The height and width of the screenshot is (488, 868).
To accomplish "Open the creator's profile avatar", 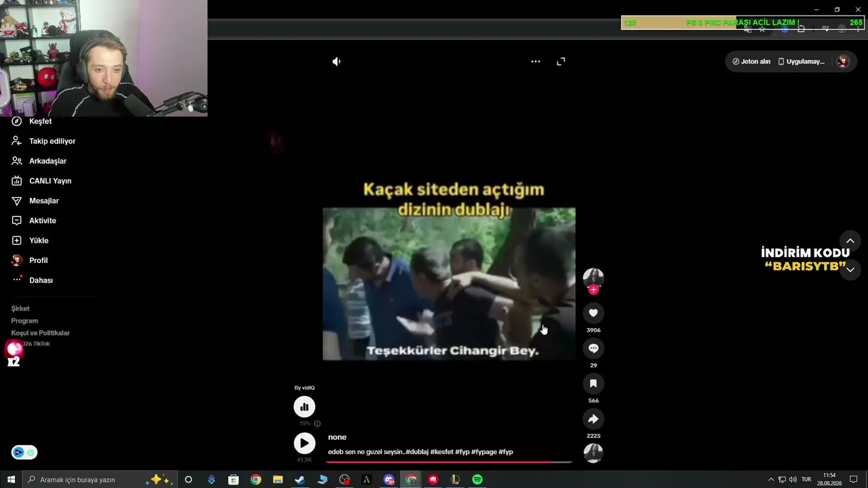I will coord(593,277).
